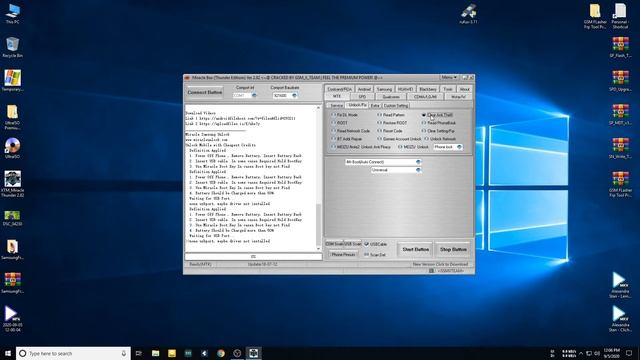Image resolution: width=640 pixels, height=360 pixels.
Task: Click the volume icon in system tray
Action: click(x=597, y=353)
